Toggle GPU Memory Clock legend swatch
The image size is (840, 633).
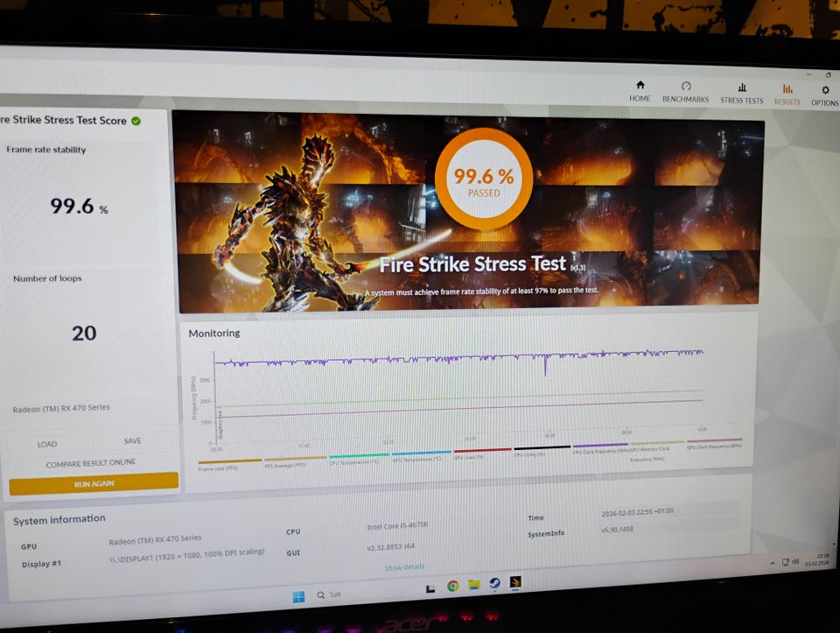(657, 443)
